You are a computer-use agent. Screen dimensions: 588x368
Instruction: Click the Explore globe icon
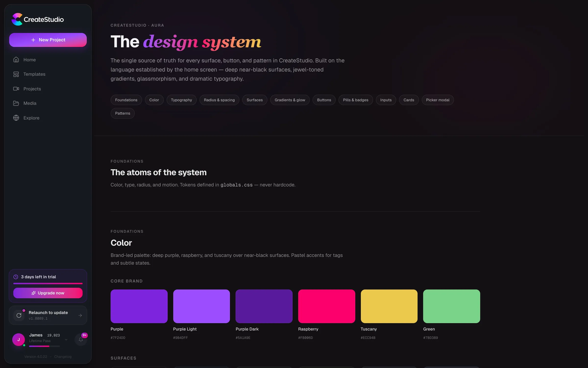(x=16, y=118)
